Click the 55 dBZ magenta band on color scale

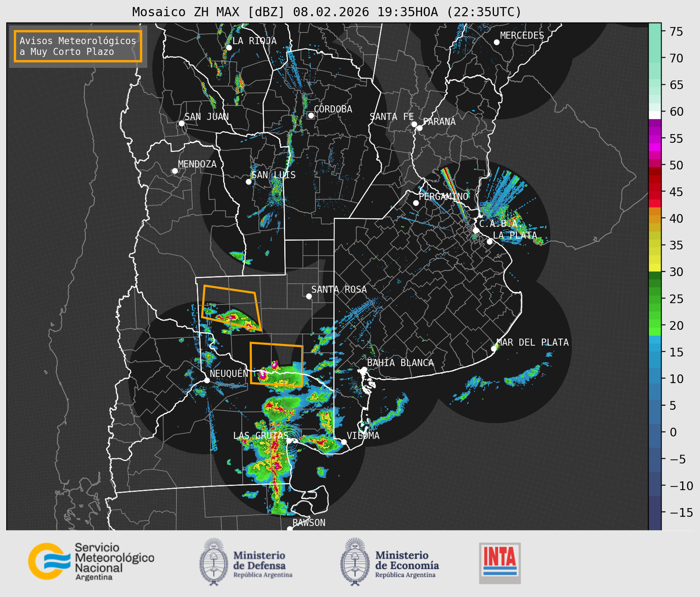pyautogui.click(x=655, y=138)
